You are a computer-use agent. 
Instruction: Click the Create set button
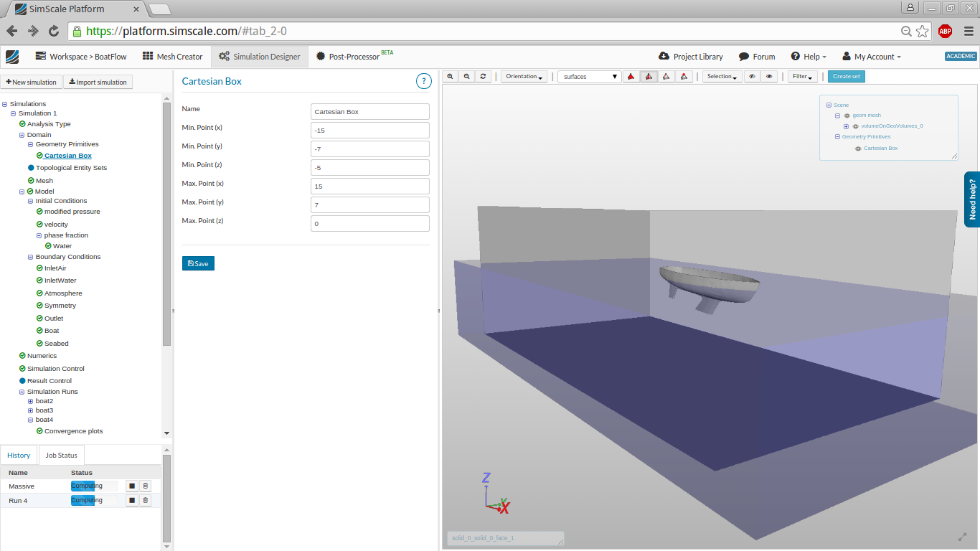coord(847,77)
